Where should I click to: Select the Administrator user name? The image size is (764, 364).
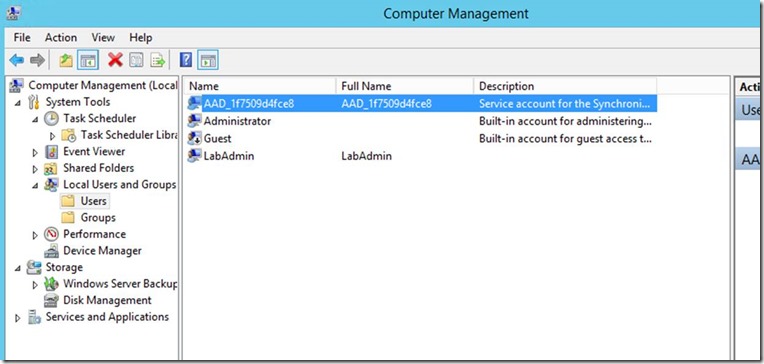point(237,121)
